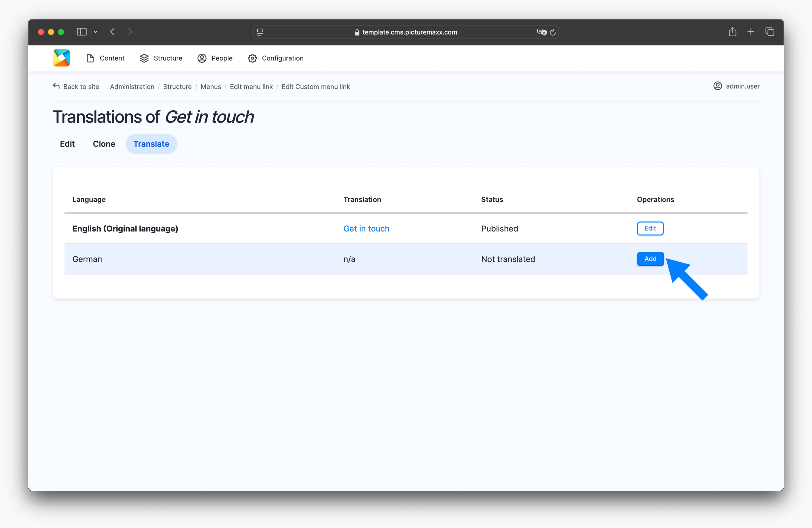This screenshot has height=528, width=812.
Task: Open sidebar options dropdown arrow
Action: pos(95,32)
